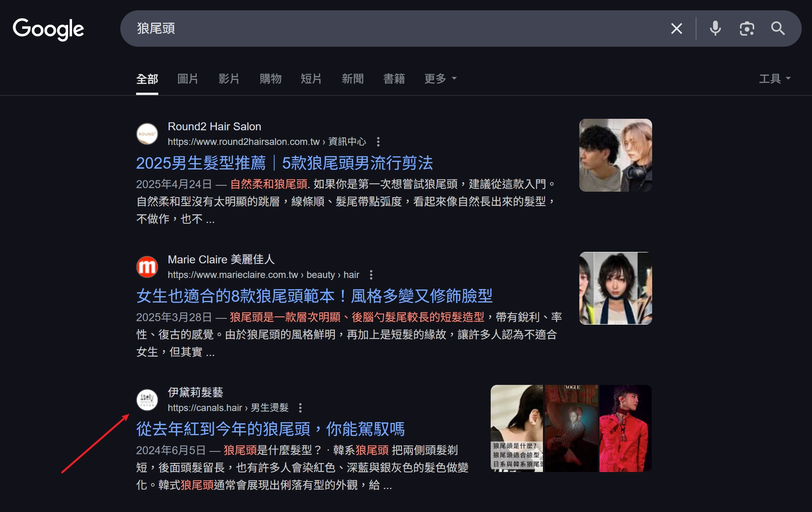Switch to the 圖片 tab
Screen dimensions: 812x512
click(x=188, y=79)
